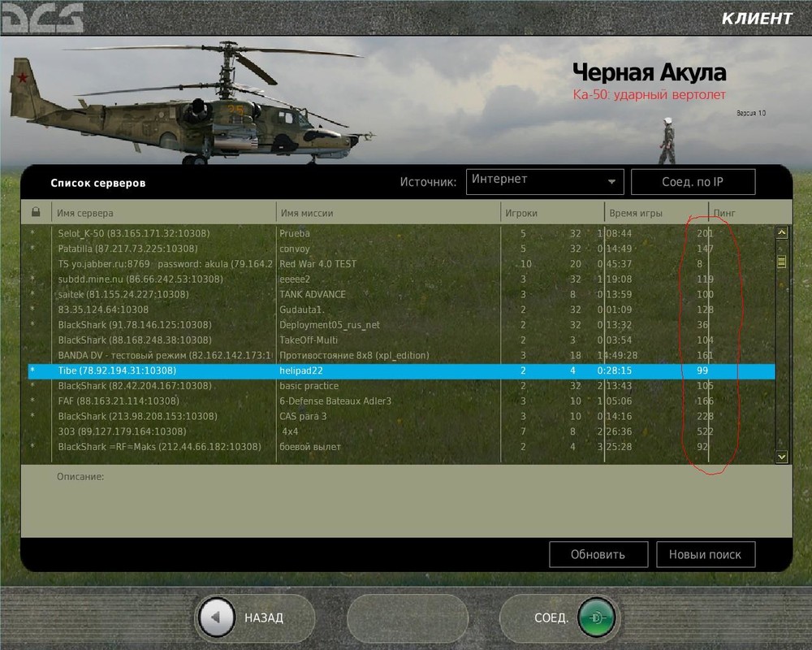Screen dimensions: 812x650
Task: Click the scrollbar thumb of the server list
Action: [780, 263]
